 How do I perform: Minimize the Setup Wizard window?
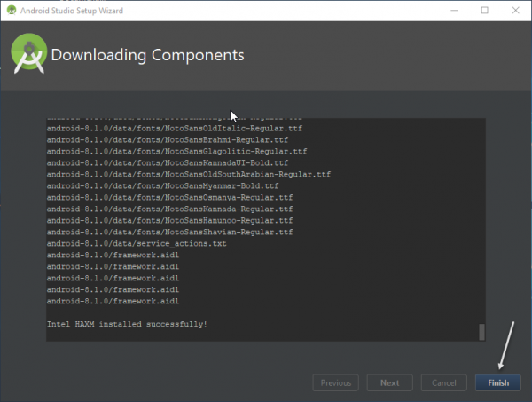(454, 11)
